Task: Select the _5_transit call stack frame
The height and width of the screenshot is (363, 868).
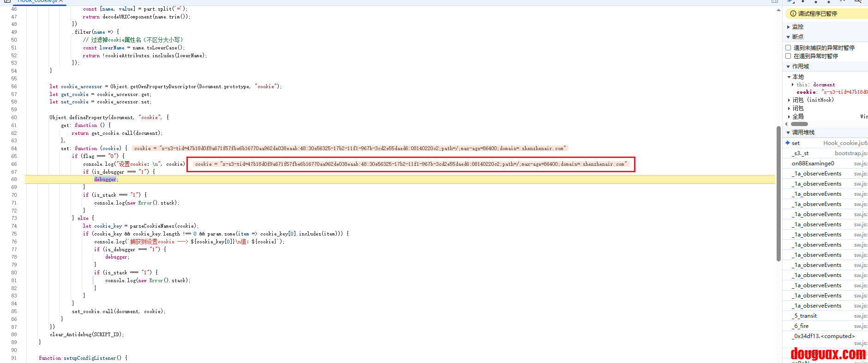Action: click(x=805, y=316)
